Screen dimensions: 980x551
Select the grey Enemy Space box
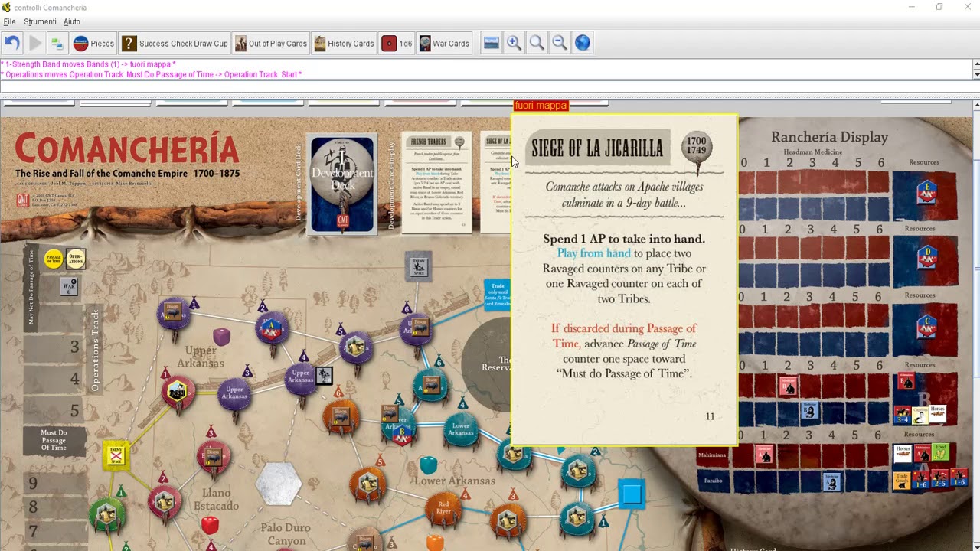(x=419, y=266)
